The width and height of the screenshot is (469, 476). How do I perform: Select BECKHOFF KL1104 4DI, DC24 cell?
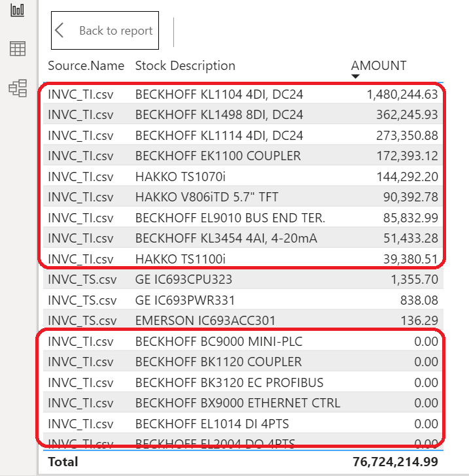(x=219, y=94)
